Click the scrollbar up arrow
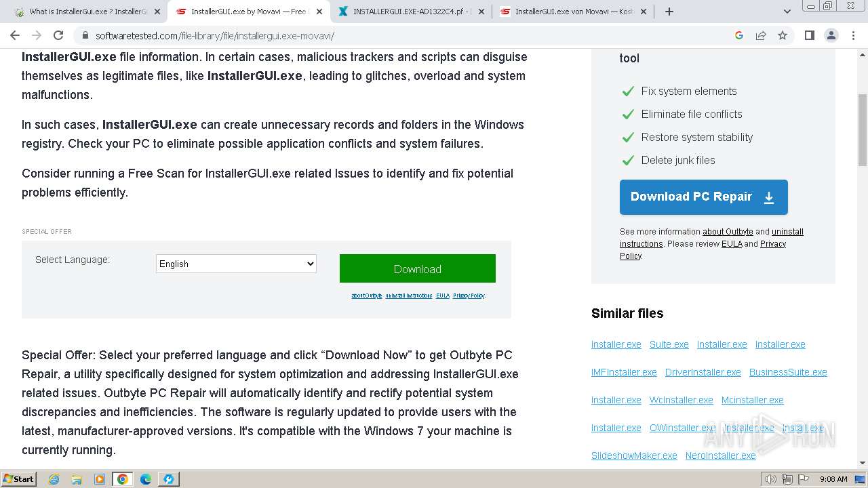Image resolution: width=868 pixels, height=488 pixels. 863,54
